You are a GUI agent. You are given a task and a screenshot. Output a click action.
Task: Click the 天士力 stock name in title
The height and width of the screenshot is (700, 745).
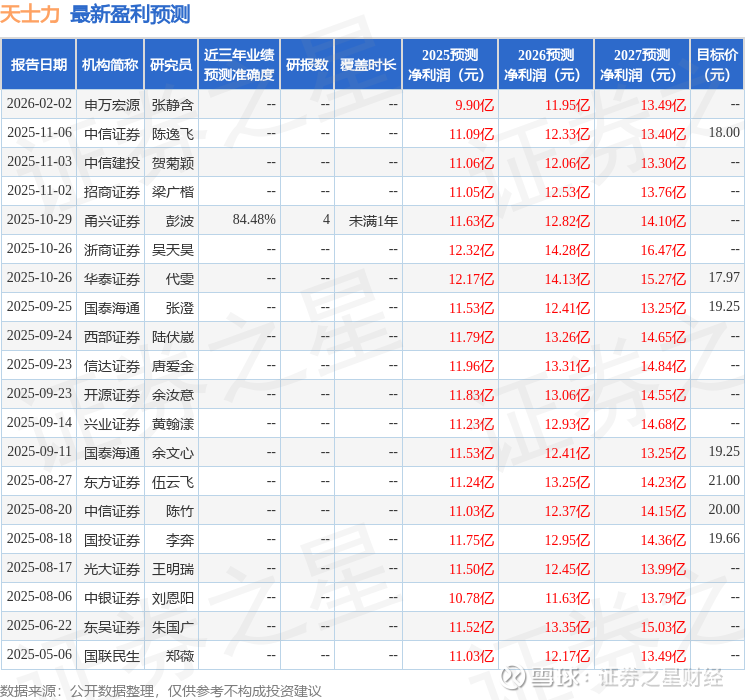click(x=29, y=14)
